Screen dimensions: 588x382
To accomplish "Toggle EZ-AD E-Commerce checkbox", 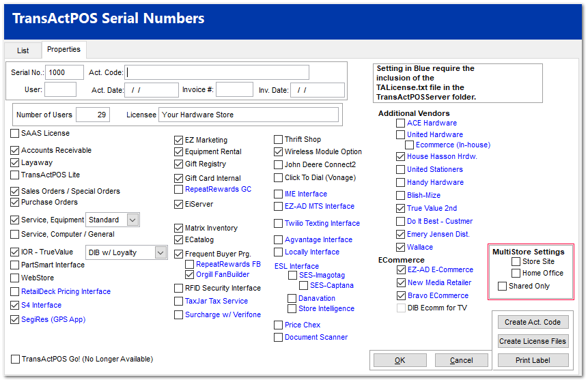I will pos(402,269).
